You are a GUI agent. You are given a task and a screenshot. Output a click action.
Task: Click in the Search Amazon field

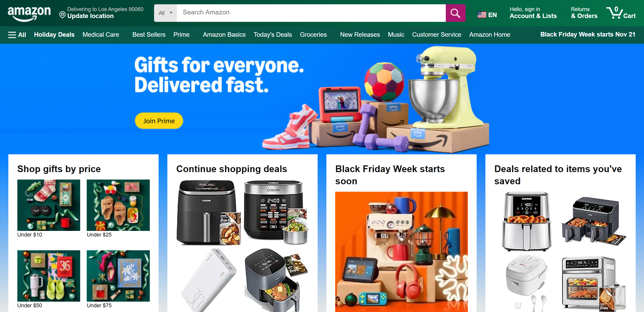[x=311, y=13]
